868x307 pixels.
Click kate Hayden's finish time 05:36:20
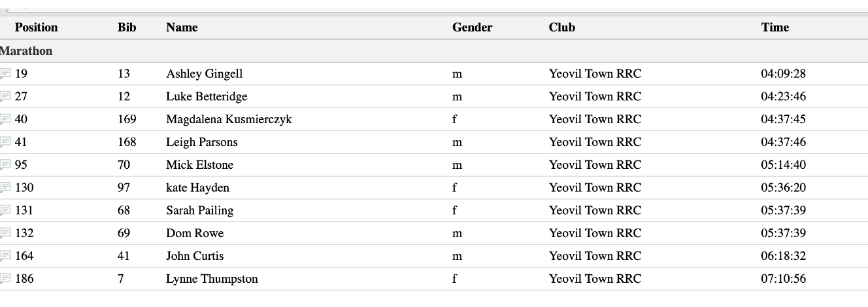[783, 188]
